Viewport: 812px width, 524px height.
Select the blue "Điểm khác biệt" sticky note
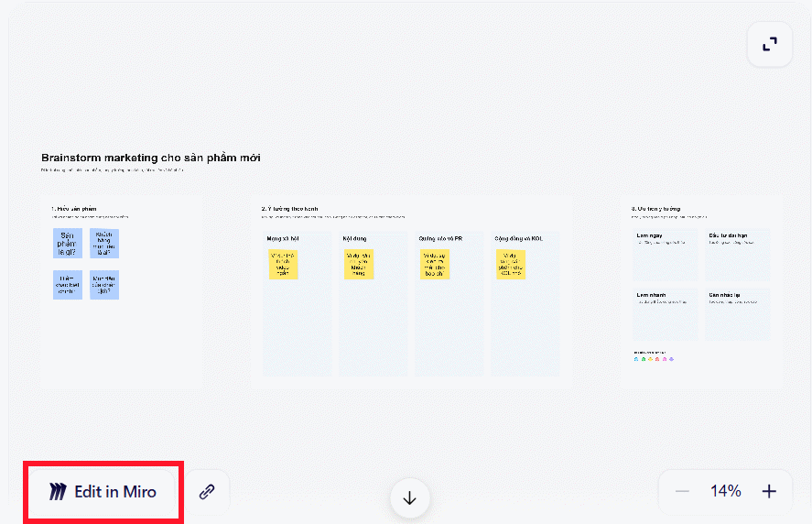[x=68, y=285]
